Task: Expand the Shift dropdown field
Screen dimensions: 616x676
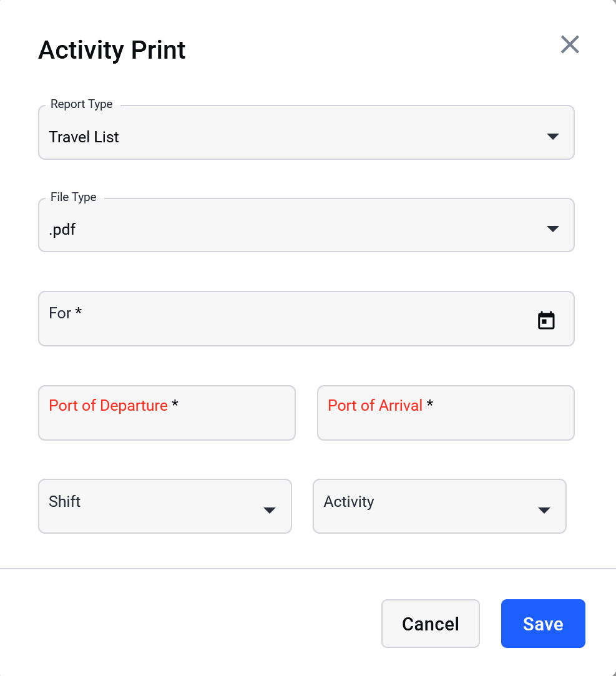Action: click(x=165, y=506)
